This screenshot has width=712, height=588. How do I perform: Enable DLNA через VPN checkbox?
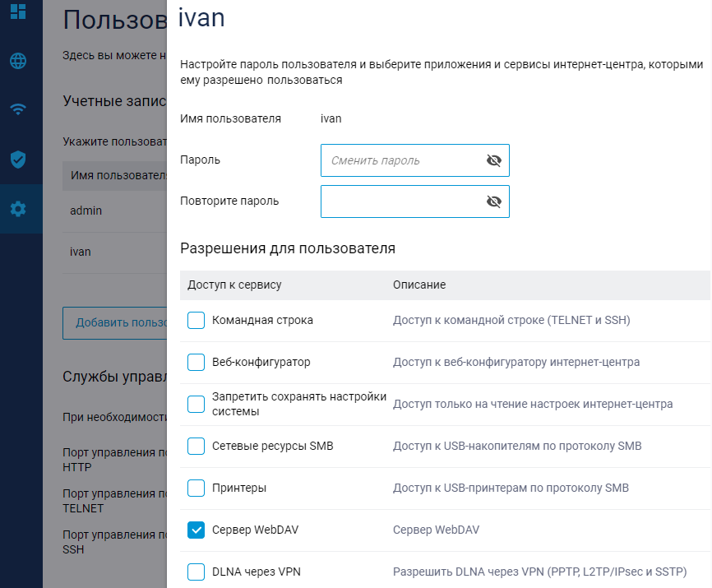pyautogui.click(x=196, y=572)
